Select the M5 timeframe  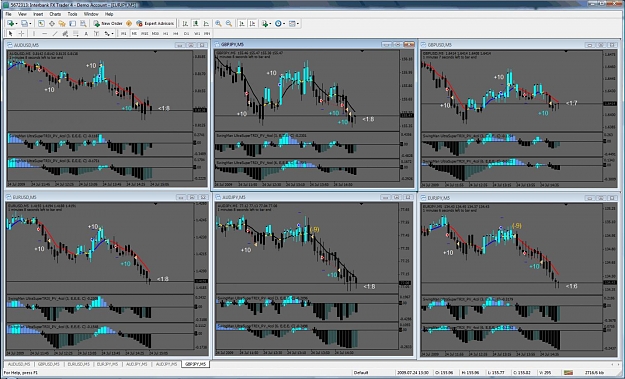(134, 33)
